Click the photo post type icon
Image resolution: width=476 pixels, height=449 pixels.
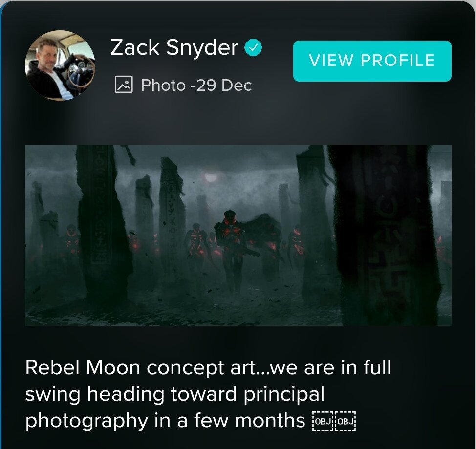pos(124,85)
